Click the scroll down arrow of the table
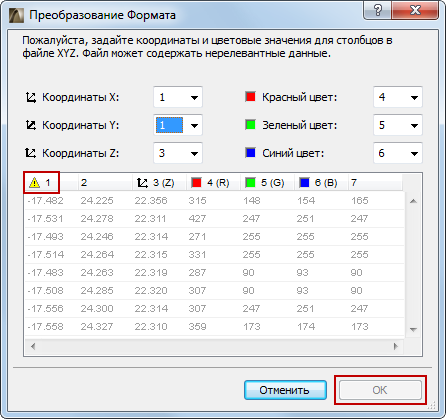This screenshot has width=446, height=419. click(413, 329)
